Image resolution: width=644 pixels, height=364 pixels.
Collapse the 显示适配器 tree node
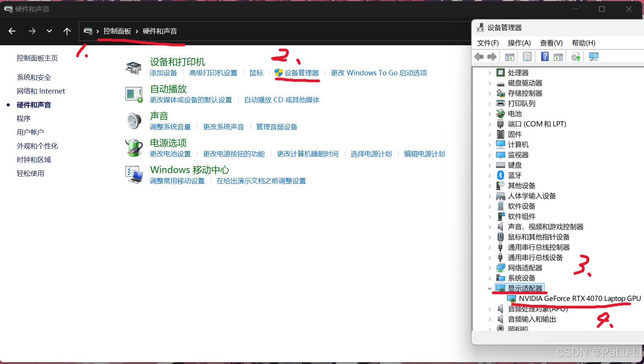click(490, 288)
